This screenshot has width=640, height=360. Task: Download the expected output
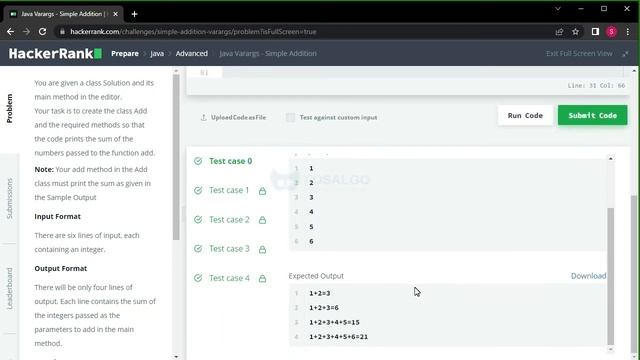click(588, 276)
